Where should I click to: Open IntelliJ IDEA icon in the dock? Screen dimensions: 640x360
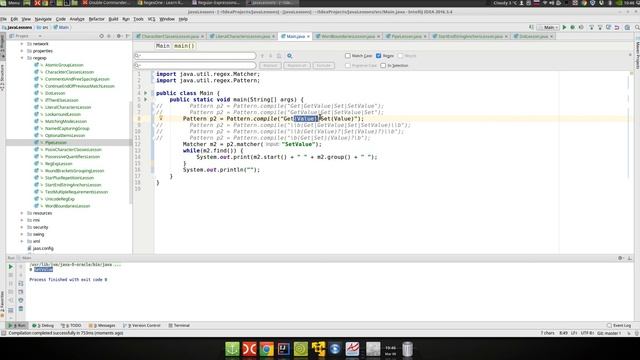click(284, 349)
